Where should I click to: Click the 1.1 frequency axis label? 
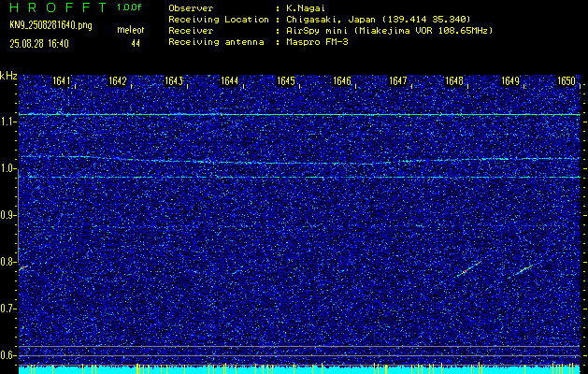(x=7, y=122)
